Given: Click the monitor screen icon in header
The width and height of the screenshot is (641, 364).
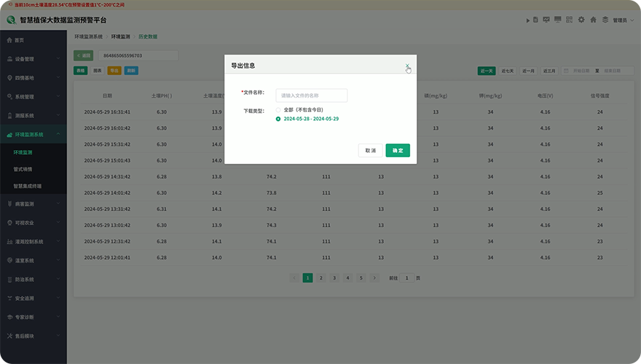Looking at the screenshot, I should tap(558, 20).
